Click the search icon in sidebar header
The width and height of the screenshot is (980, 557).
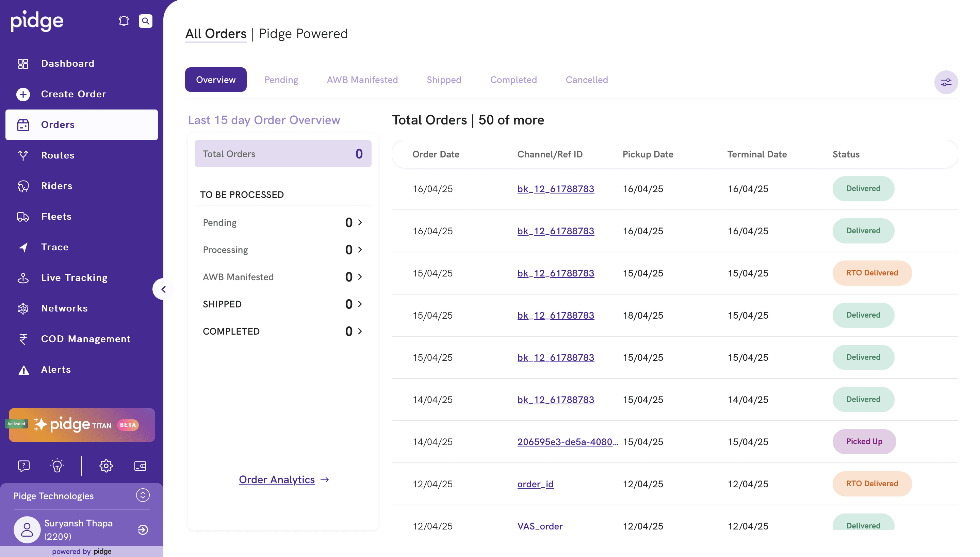click(146, 21)
